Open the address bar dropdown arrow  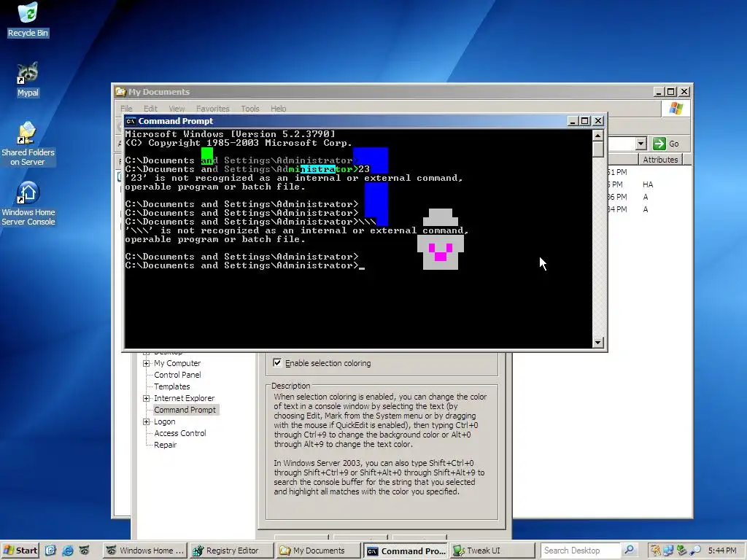640,144
